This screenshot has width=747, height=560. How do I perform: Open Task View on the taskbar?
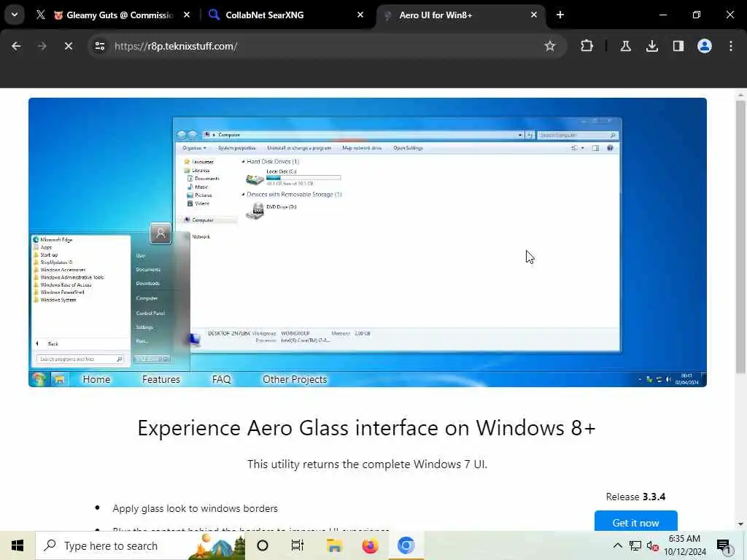(298, 545)
